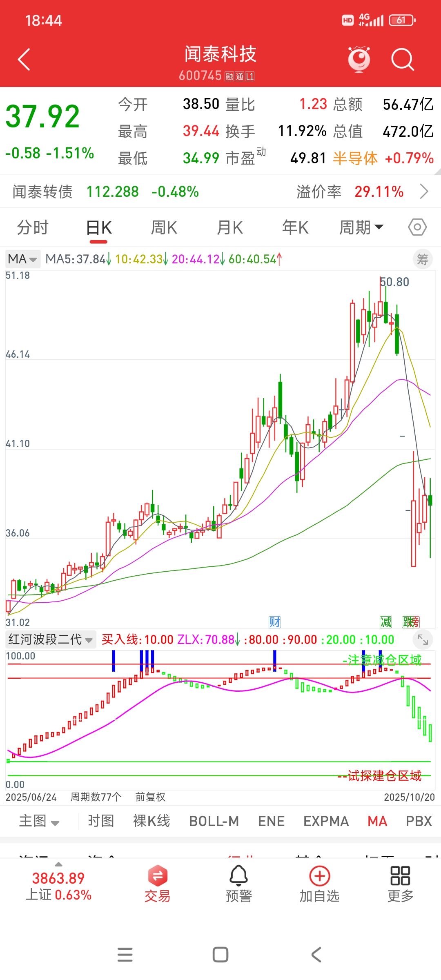Select the 日K tab
The width and height of the screenshot is (441, 980).
(99, 227)
